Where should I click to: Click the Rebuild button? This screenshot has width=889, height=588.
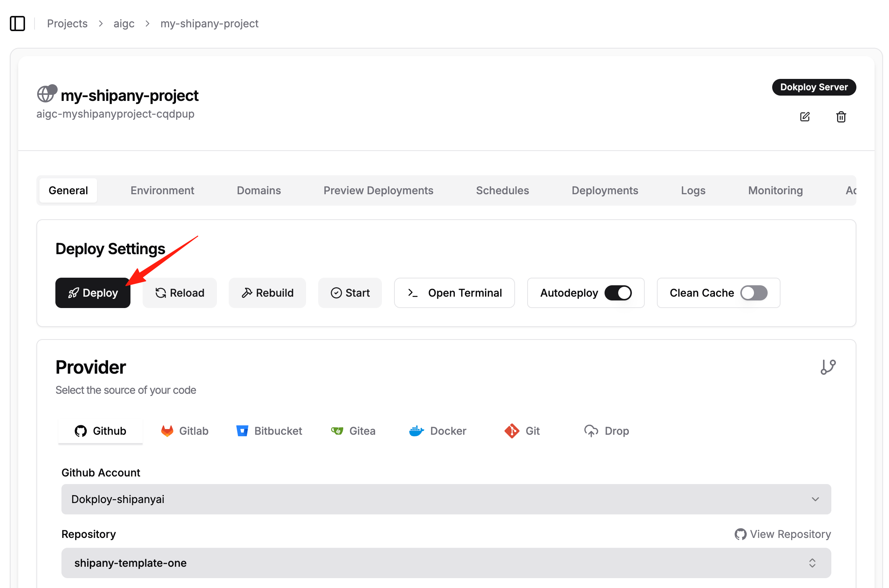tap(267, 293)
